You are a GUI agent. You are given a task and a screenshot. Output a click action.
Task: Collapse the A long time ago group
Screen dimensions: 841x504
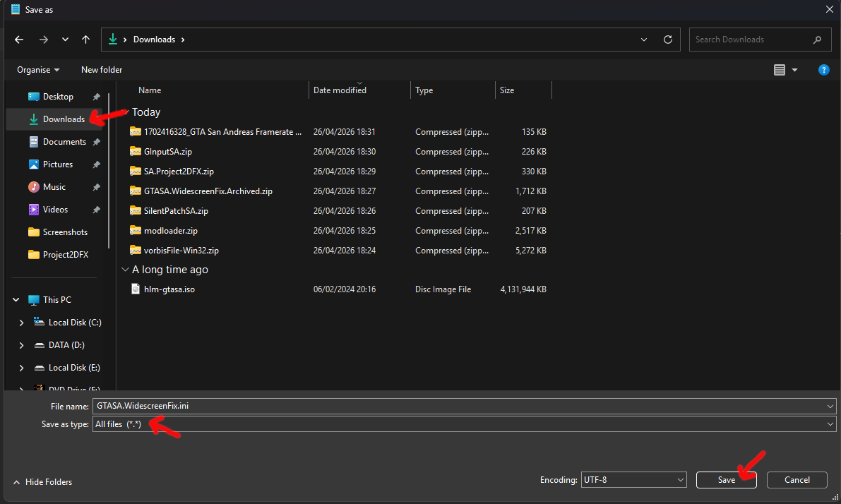(125, 270)
